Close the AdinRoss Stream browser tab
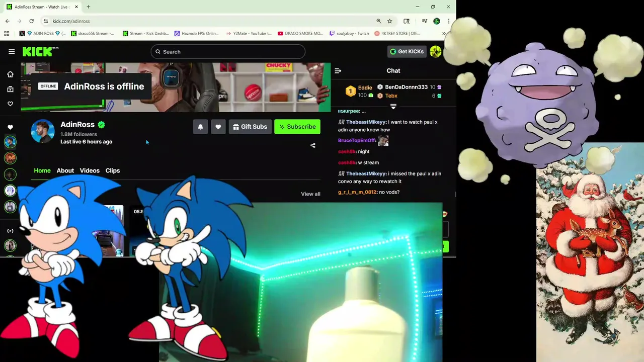Viewport: 644px width, 362px height. click(76, 7)
